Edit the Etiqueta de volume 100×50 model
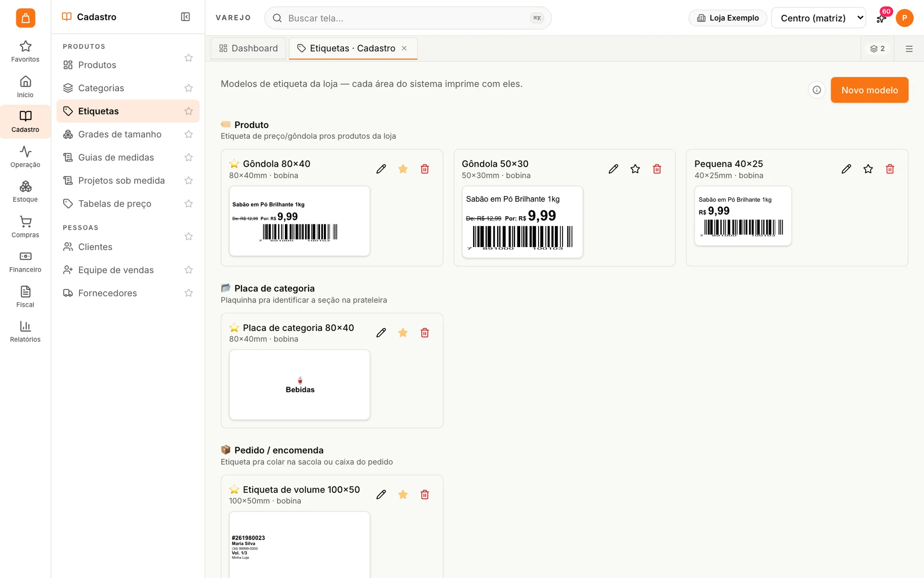924x578 pixels. (381, 495)
